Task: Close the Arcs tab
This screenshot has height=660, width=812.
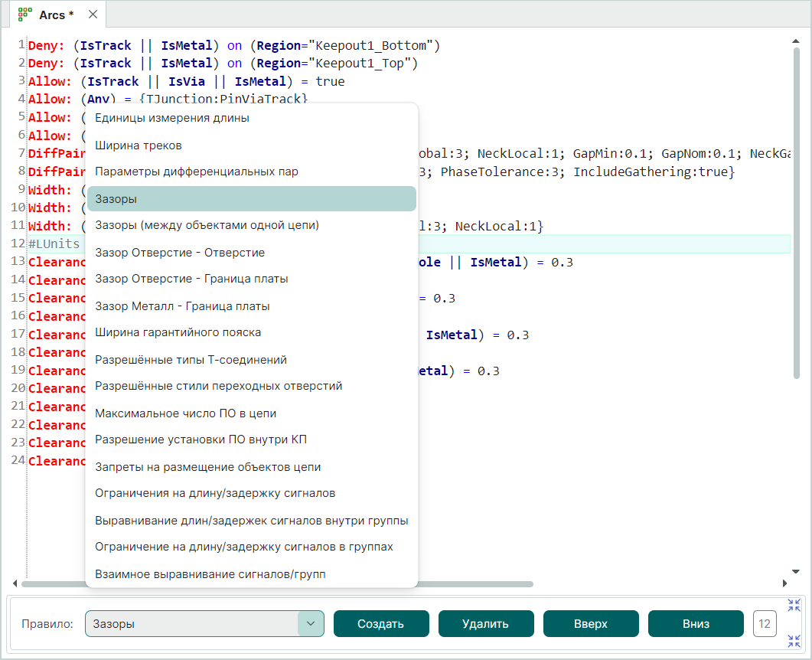Action: coord(93,15)
